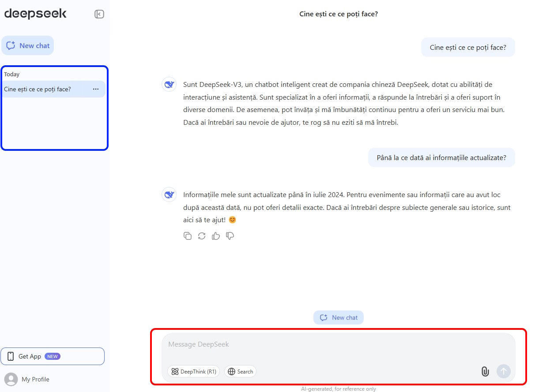The height and width of the screenshot is (392, 554).
Task: Click the deepseek logo
Action: click(x=35, y=14)
